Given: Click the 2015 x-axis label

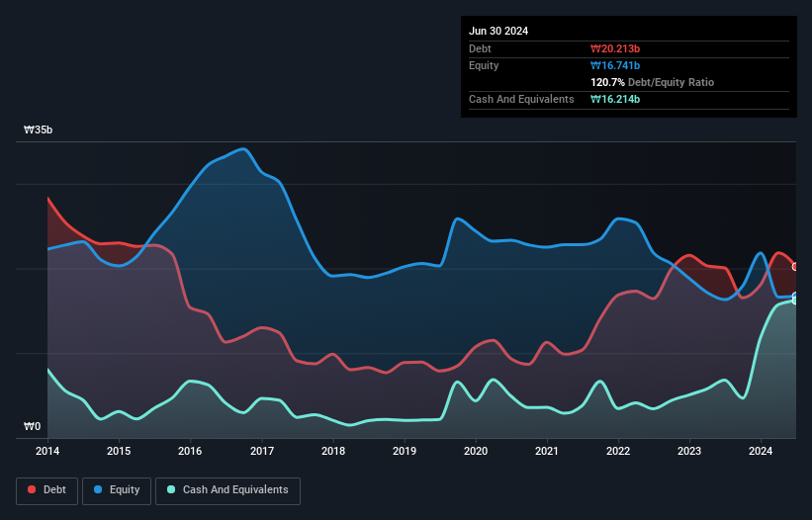Looking at the screenshot, I should 119,451.
